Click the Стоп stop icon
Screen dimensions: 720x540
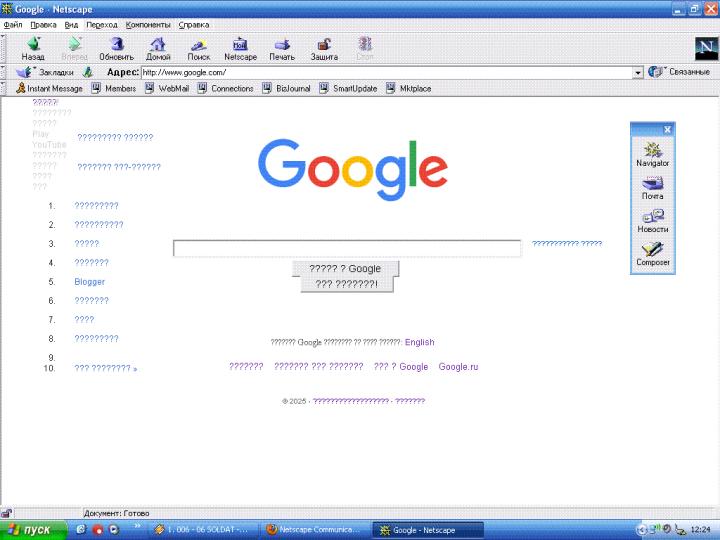coord(365,44)
